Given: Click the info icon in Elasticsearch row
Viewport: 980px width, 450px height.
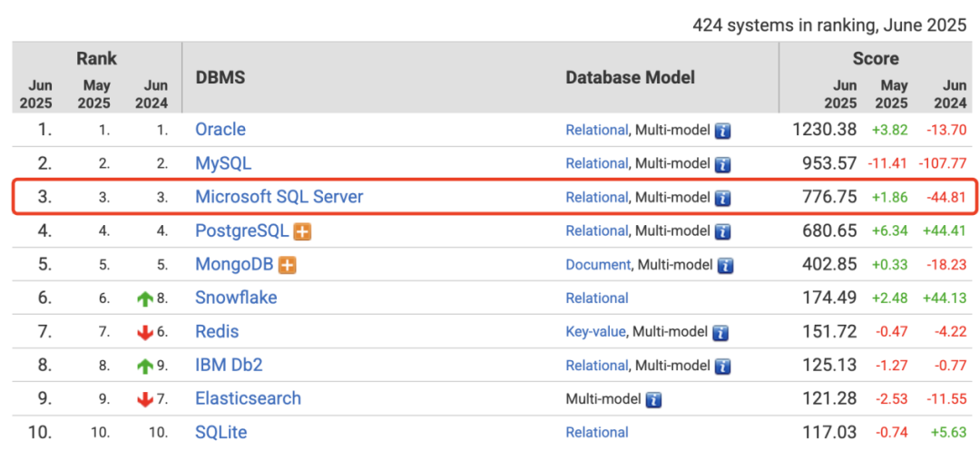Looking at the screenshot, I should pos(653,399).
